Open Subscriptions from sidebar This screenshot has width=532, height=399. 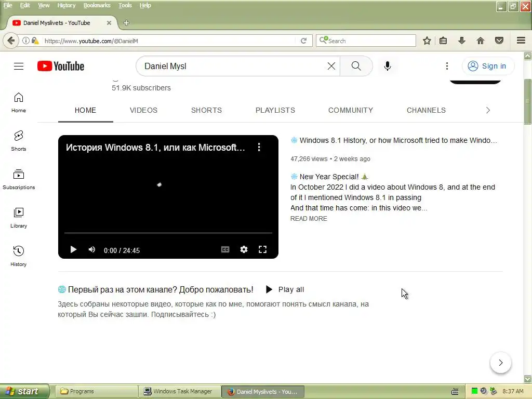19,179
